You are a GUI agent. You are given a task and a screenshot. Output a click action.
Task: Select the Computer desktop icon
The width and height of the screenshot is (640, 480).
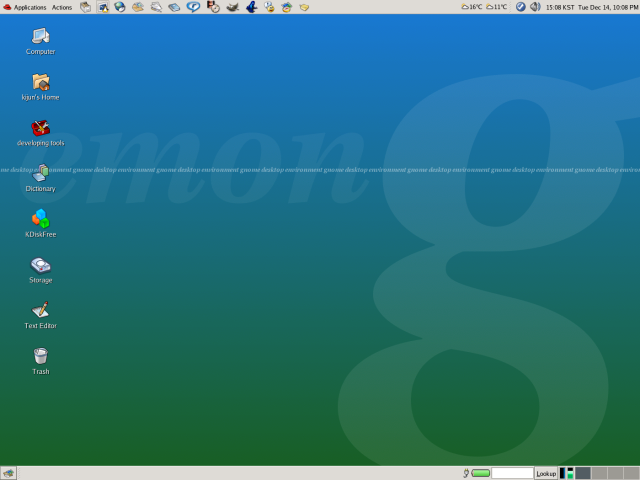point(40,41)
